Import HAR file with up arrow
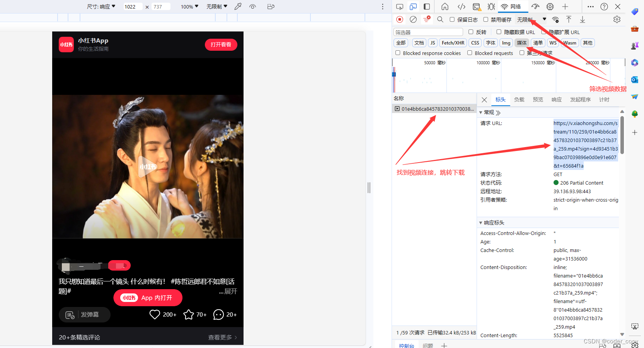Image resolution: width=644 pixels, height=348 pixels. [x=569, y=19]
